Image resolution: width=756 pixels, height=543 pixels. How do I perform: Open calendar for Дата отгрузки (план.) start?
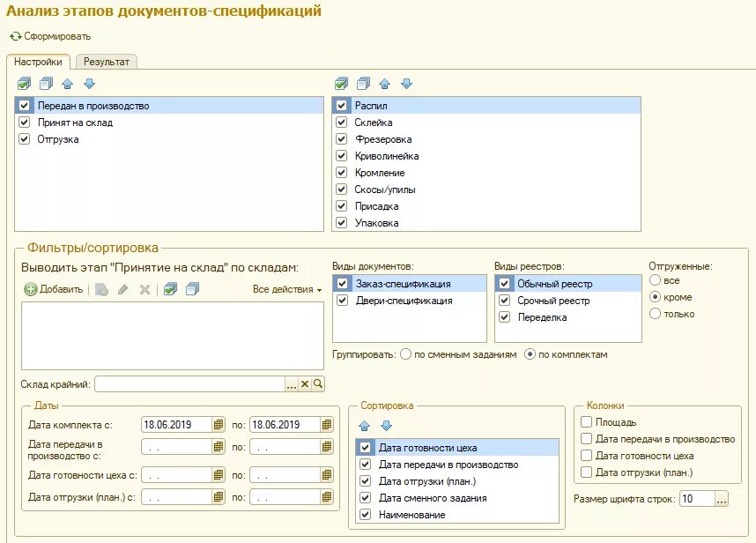pos(219,496)
